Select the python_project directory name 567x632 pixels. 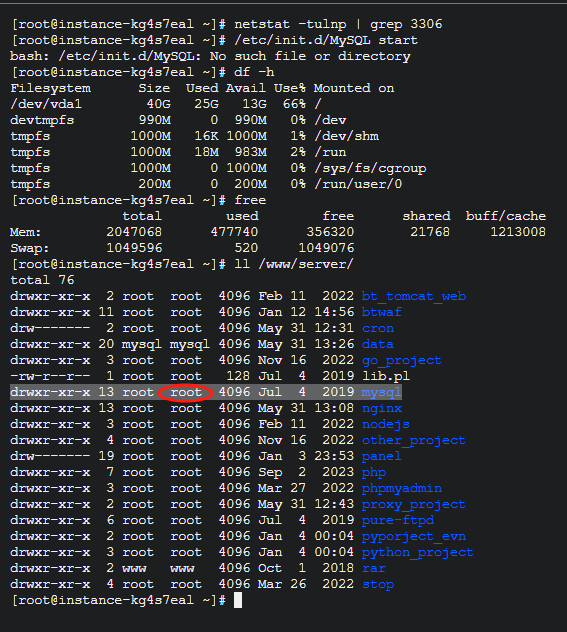pyautogui.click(x=417, y=552)
